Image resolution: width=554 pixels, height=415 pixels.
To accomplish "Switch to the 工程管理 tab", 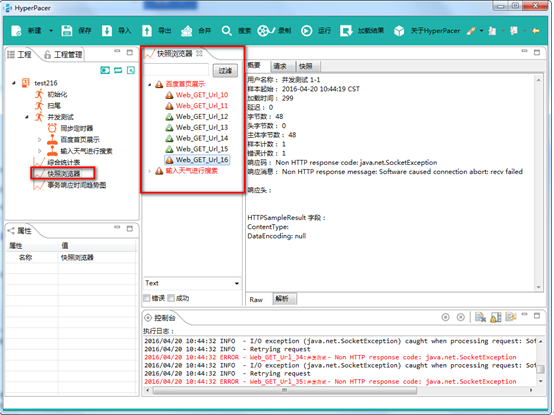I will [x=63, y=54].
